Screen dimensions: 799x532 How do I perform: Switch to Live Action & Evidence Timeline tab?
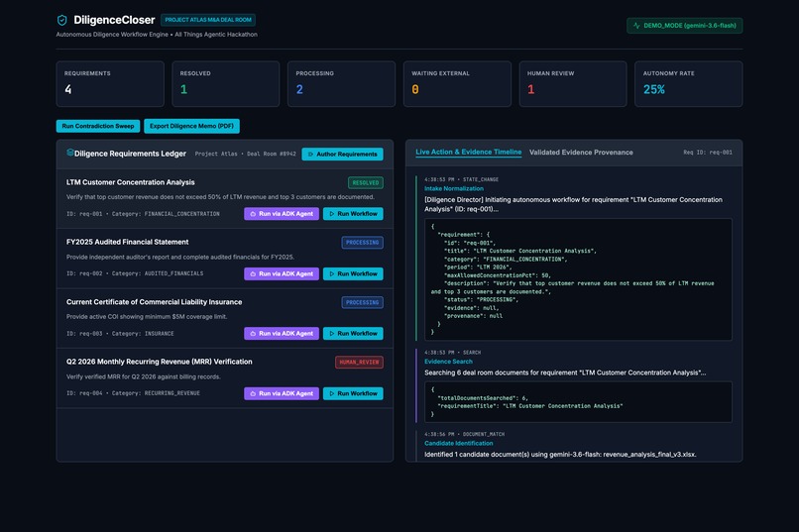[468, 152]
